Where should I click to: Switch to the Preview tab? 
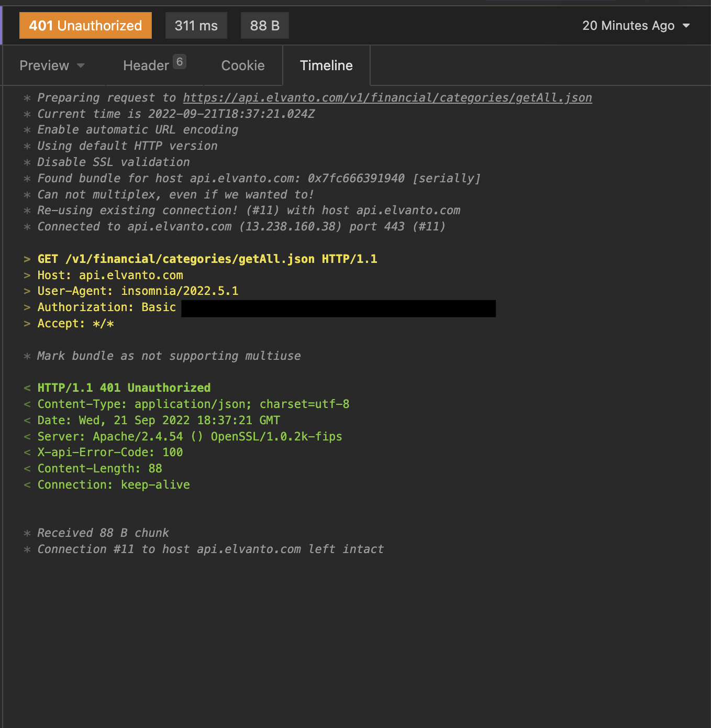pyautogui.click(x=45, y=65)
